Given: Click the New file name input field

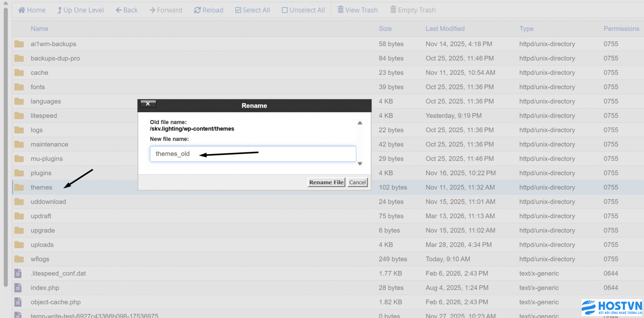Looking at the screenshot, I should point(253,154).
